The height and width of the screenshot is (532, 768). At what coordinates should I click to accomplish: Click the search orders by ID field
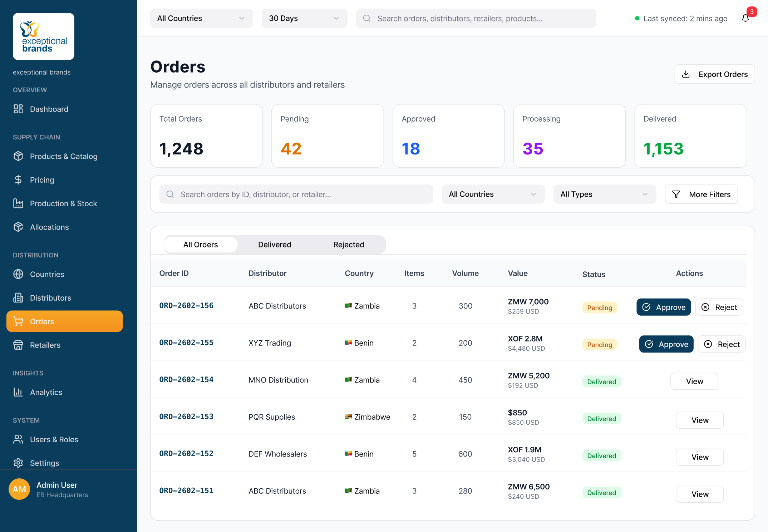pos(296,194)
